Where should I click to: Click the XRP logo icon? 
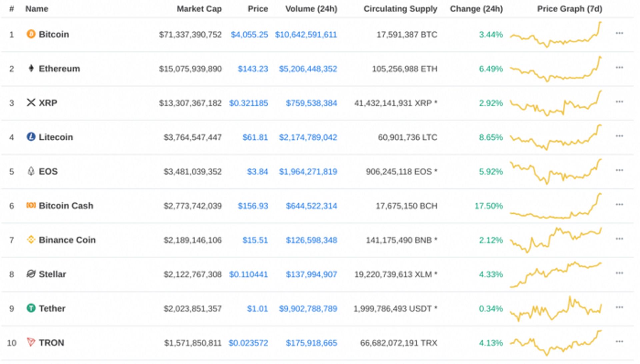(31, 102)
